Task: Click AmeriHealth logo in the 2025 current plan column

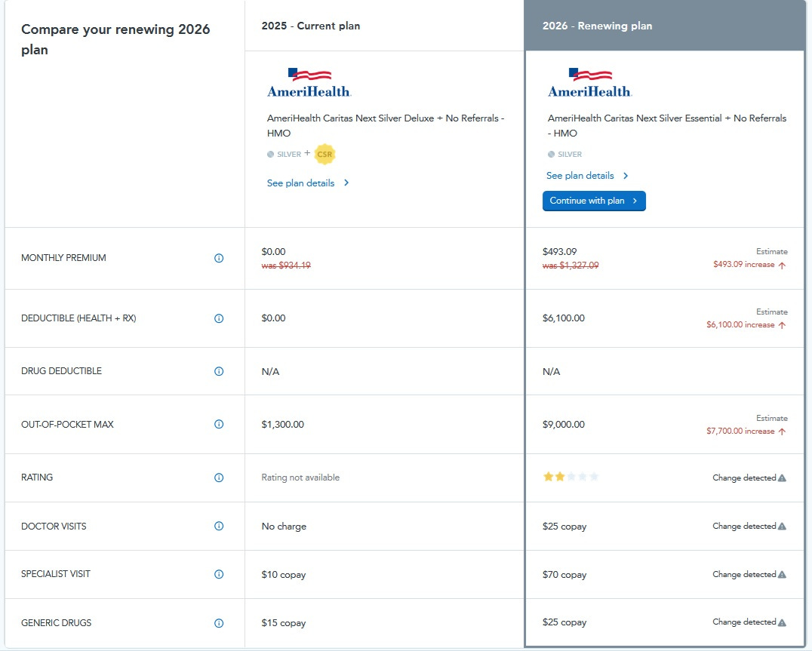Action: (309, 83)
